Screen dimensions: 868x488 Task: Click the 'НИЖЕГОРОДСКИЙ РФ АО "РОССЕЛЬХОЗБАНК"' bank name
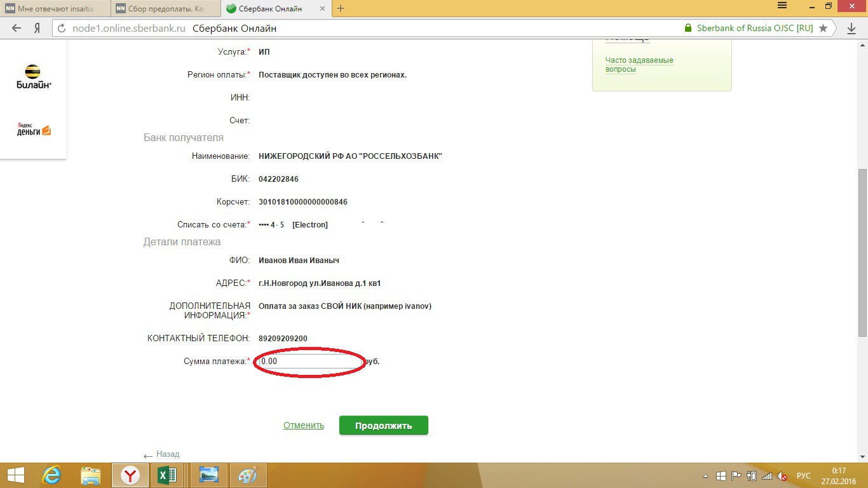coord(350,156)
